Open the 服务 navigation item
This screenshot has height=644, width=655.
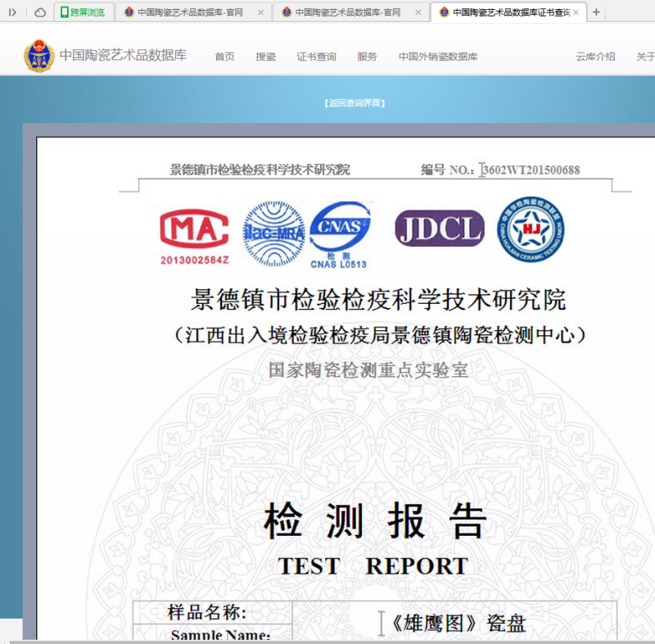click(x=367, y=57)
